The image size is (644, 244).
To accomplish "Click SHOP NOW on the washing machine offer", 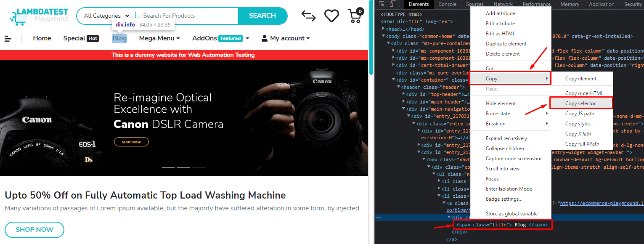I will click(34, 230).
